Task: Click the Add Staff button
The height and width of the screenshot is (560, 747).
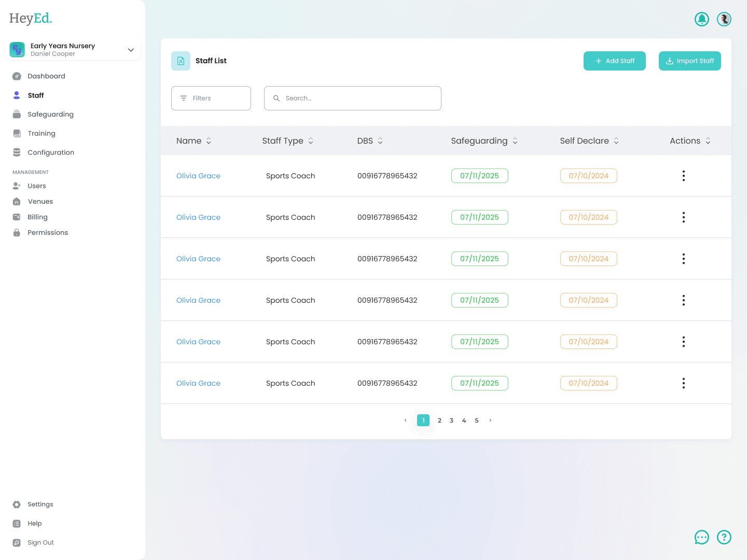Action: tap(614, 61)
